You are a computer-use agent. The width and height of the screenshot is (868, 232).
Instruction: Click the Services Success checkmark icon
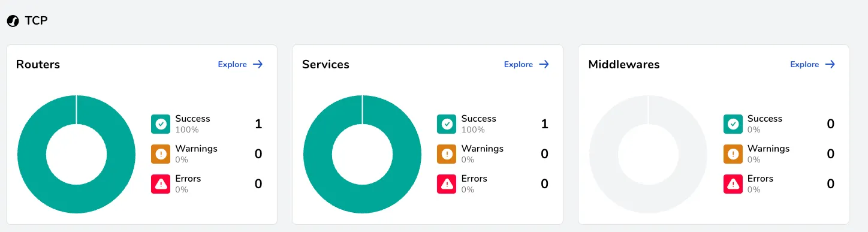coord(447,124)
